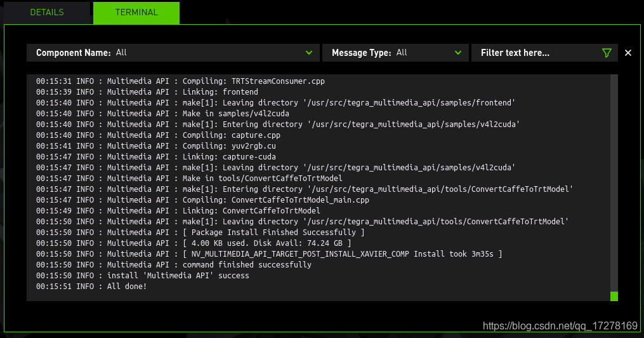Open the Message Type dropdown

(395, 53)
